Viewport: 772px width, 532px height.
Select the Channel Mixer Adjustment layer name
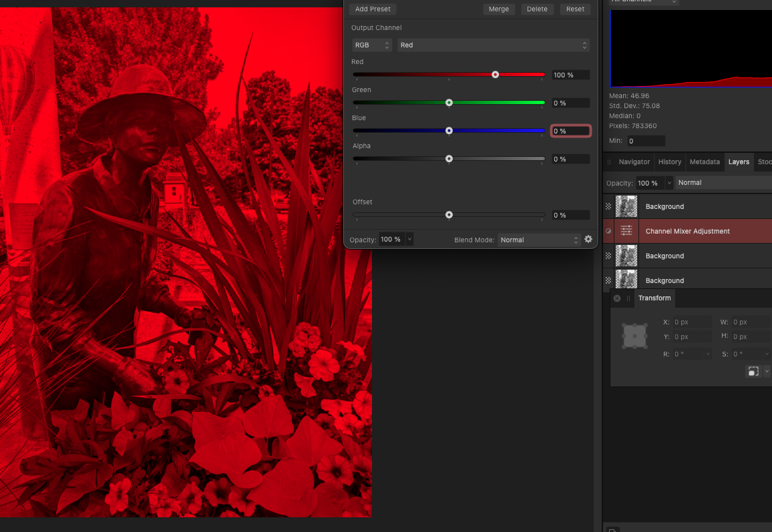pyautogui.click(x=687, y=231)
